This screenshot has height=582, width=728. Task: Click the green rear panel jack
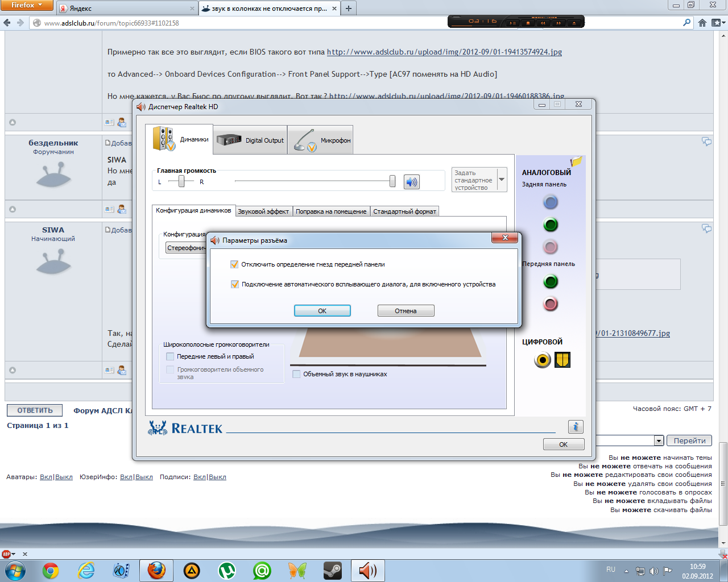(x=550, y=225)
